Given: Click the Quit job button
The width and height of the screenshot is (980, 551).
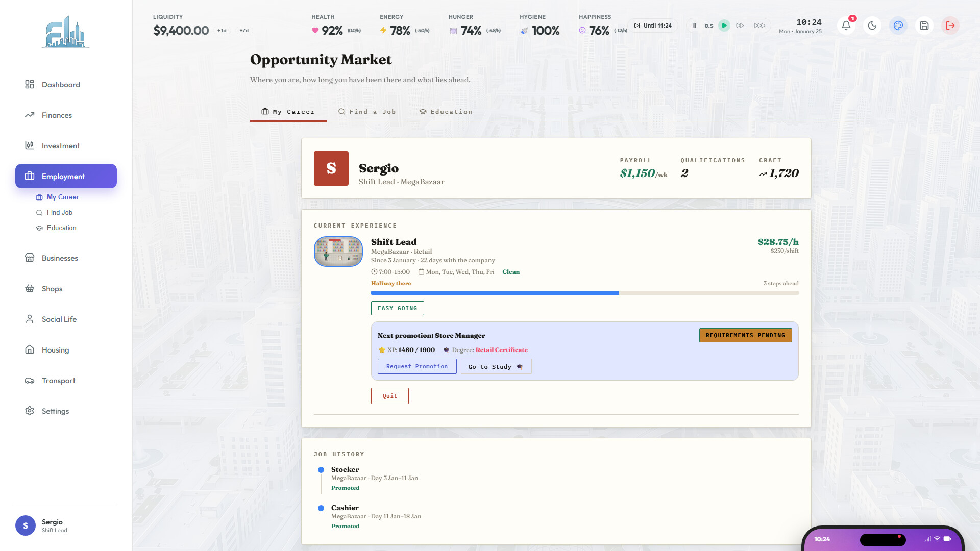Looking at the screenshot, I should click(390, 396).
